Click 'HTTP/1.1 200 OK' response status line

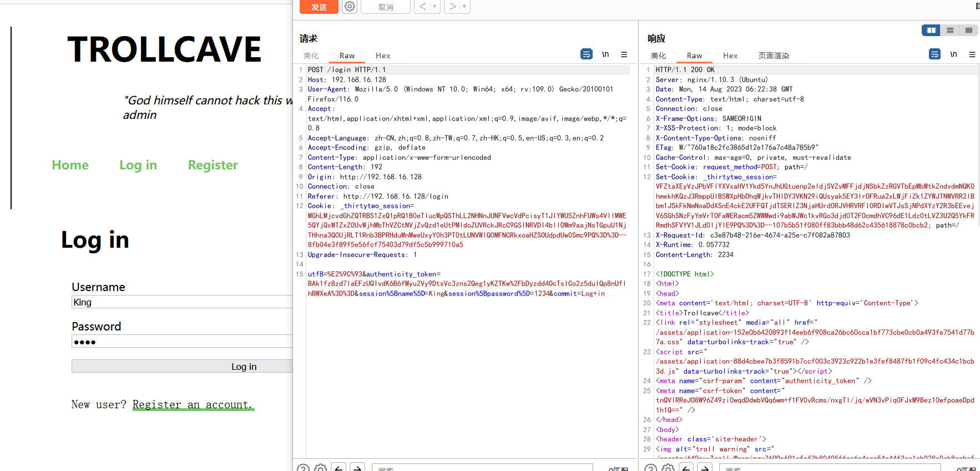pyautogui.click(x=685, y=70)
